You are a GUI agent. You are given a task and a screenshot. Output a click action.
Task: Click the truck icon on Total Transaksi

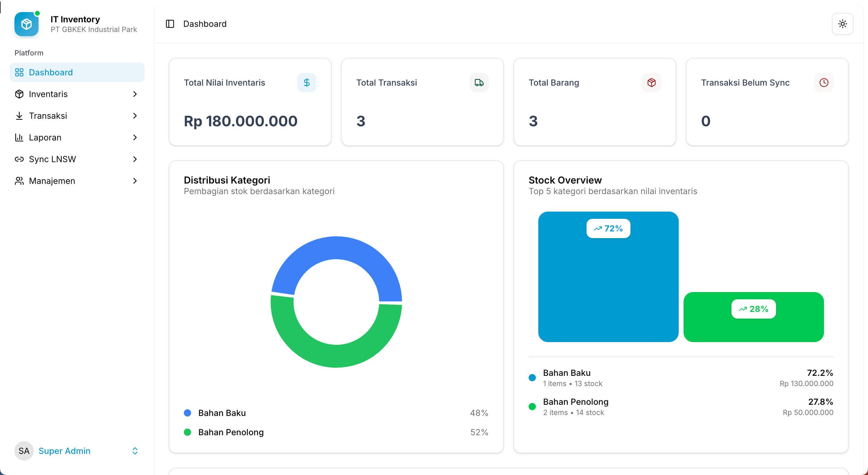[479, 83]
